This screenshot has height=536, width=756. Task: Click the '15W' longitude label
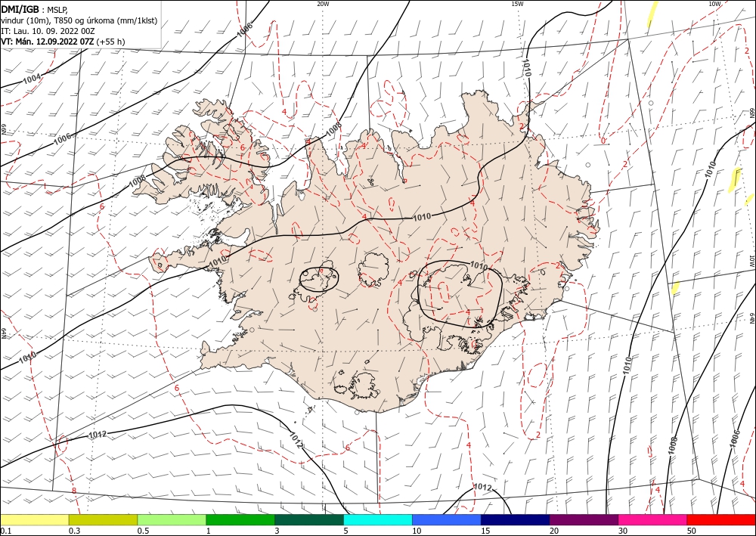click(x=517, y=4)
